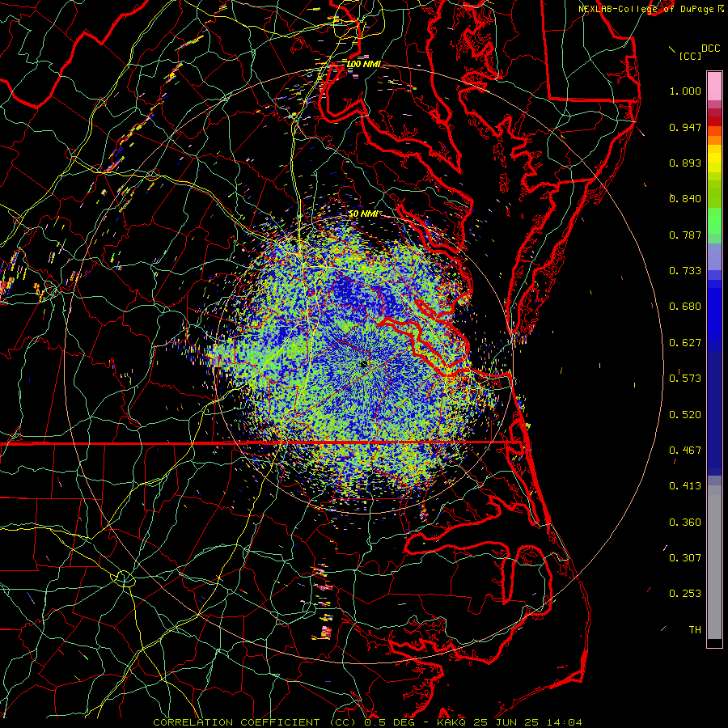The width and height of the screenshot is (728, 728).
Task: Click the 0.840 scale value
Action: [x=685, y=199]
